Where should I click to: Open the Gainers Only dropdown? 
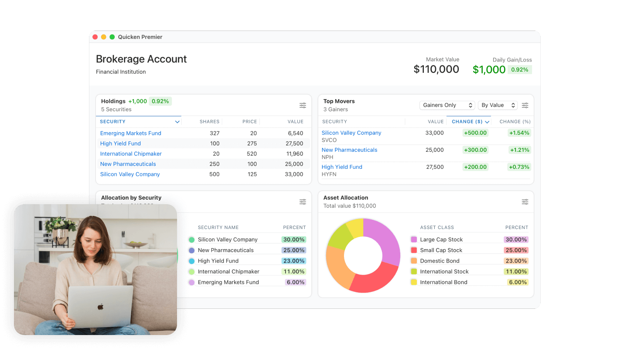[447, 105]
